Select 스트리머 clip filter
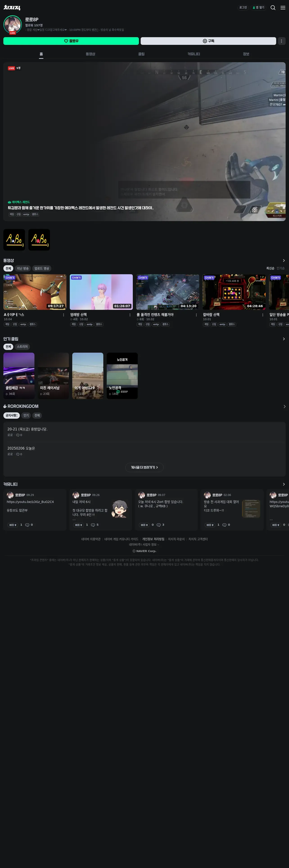The image size is (289, 868). coord(22,347)
